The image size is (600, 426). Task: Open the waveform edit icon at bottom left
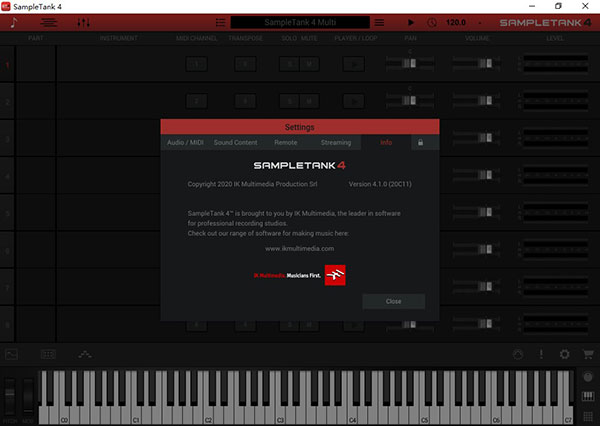tap(11, 354)
